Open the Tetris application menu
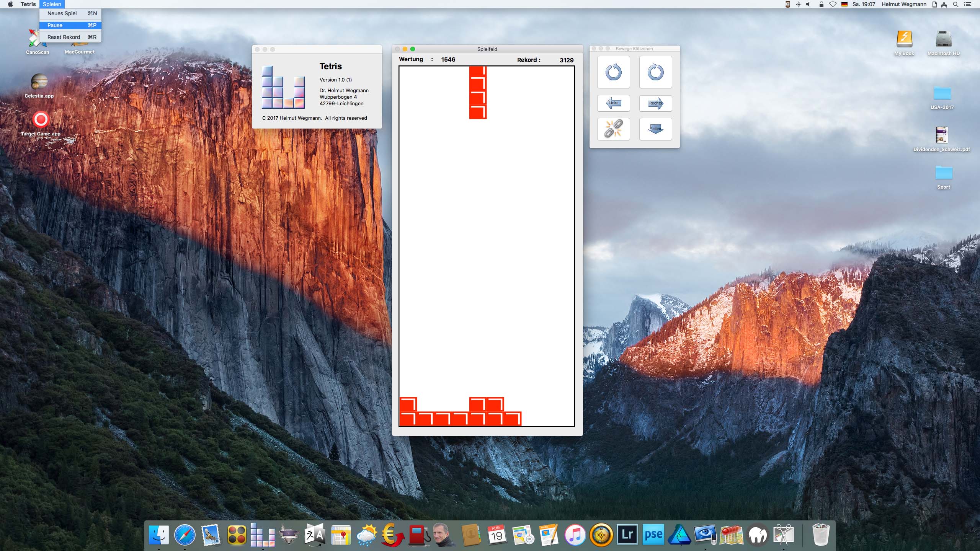Screen dimensions: 980x551 [x=28, y=4]
